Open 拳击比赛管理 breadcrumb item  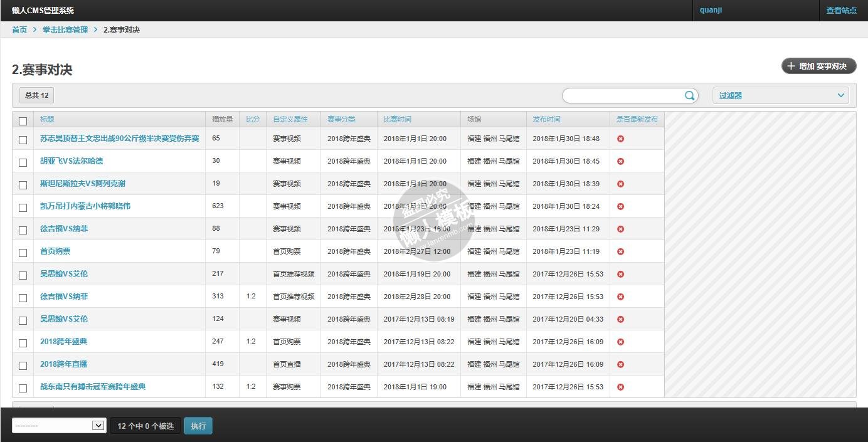point(65,30)
